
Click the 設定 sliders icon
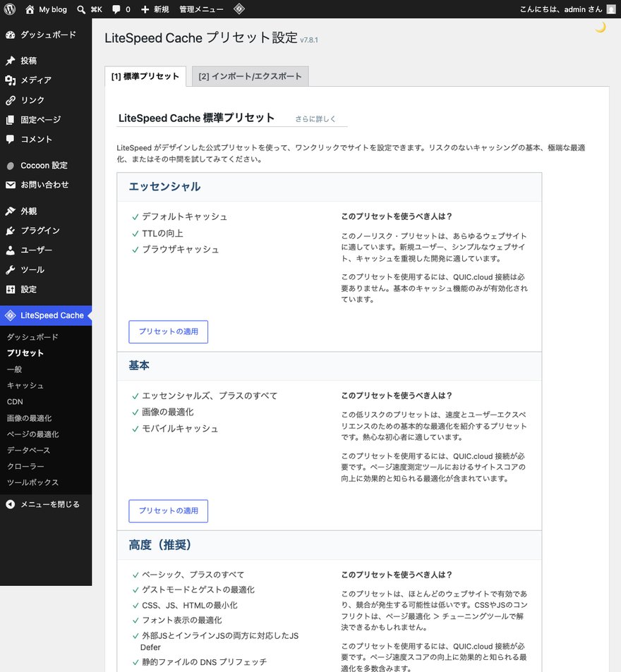[x=11, y=289]
